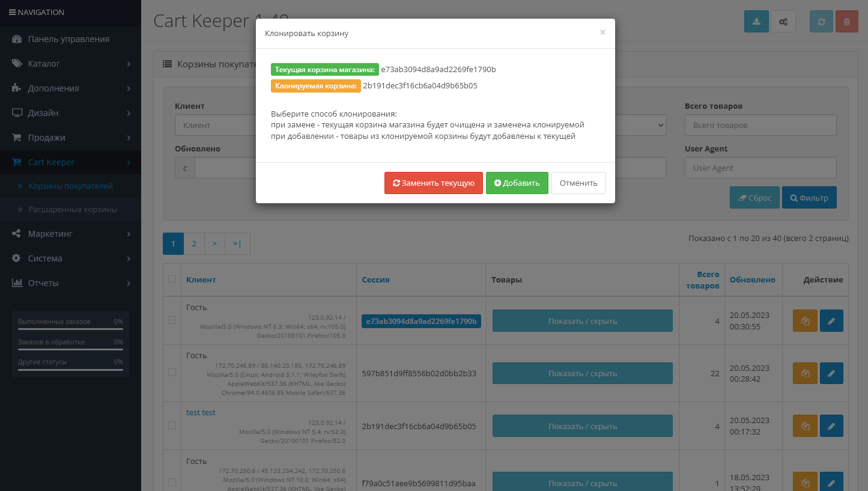The width and height of the screenshot is (868, 491).
Task: Edit the guest cart with 22 items
Action: (x=831, y=373)
